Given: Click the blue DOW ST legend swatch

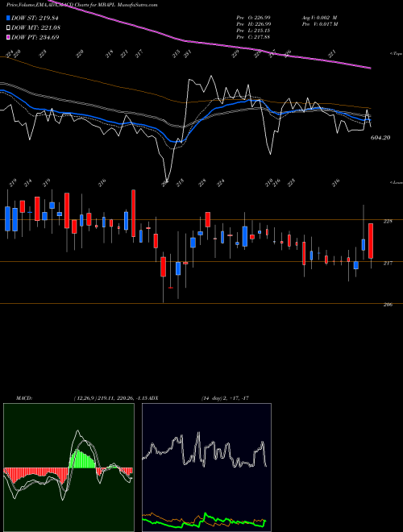Looking at the screenshot, I should pos(9,18).
